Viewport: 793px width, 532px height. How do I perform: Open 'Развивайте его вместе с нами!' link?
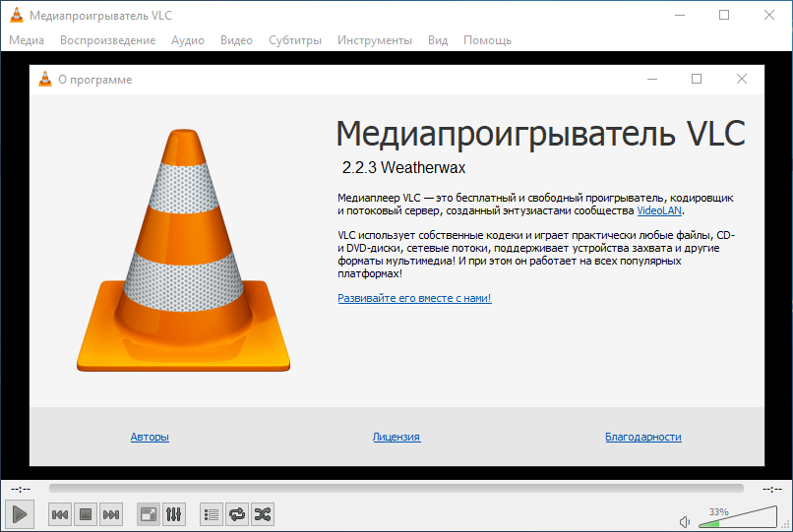[414, 298]
